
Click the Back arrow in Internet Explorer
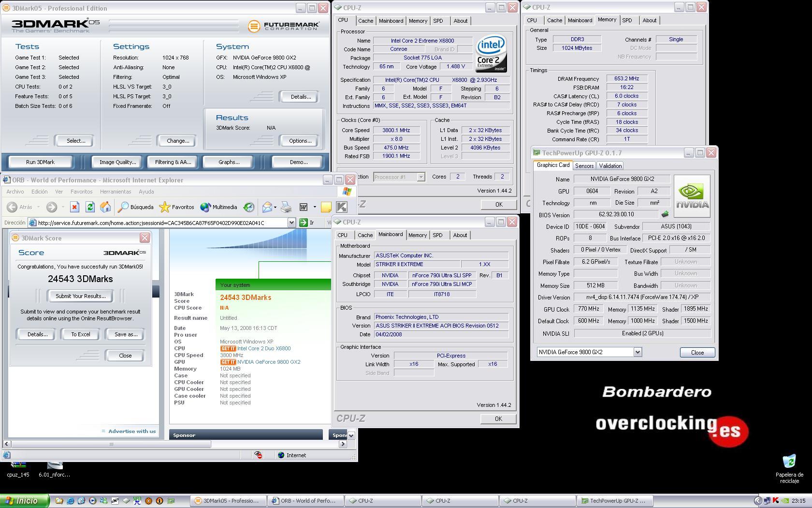12,207
